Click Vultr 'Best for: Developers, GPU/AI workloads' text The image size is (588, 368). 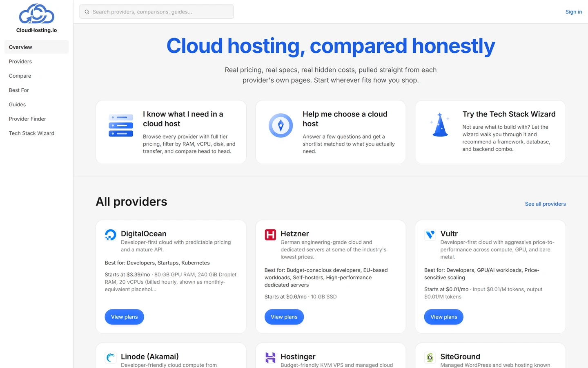click(x=482, y=274)
